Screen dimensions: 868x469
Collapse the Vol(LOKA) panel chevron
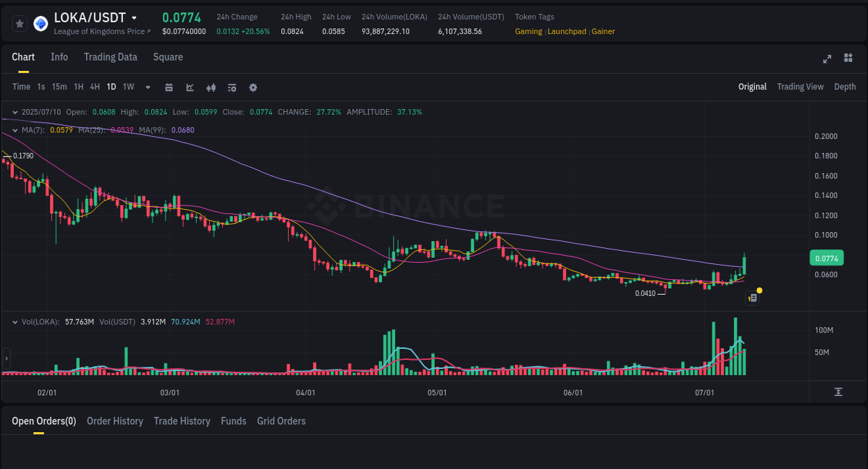(x=15, y=322)
